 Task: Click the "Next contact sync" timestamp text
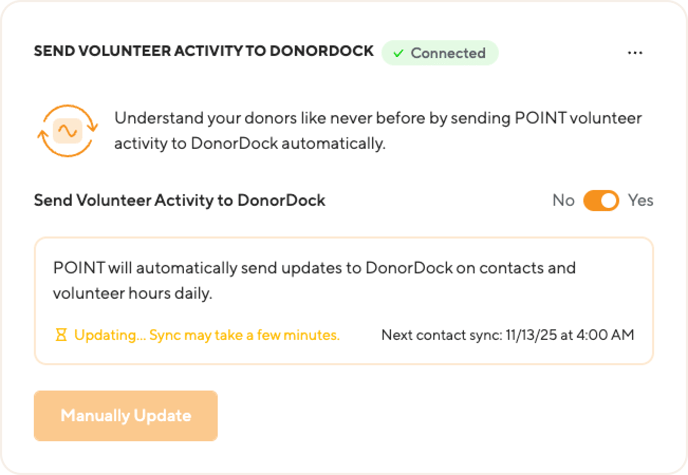(x=507, y=335)
